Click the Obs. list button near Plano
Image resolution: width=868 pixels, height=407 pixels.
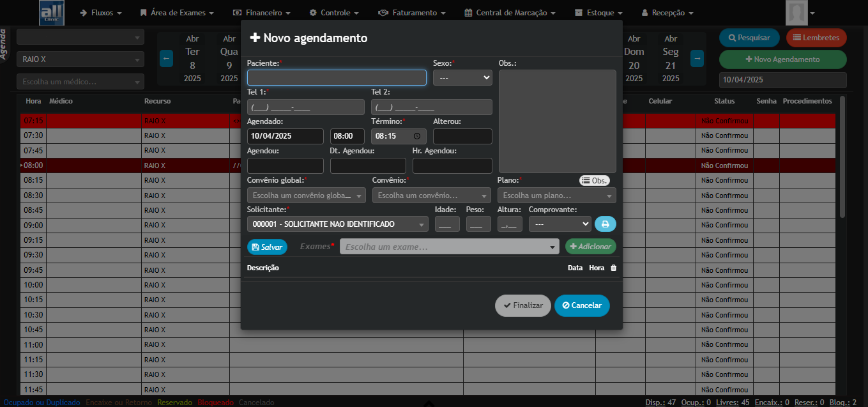[594, 181]
